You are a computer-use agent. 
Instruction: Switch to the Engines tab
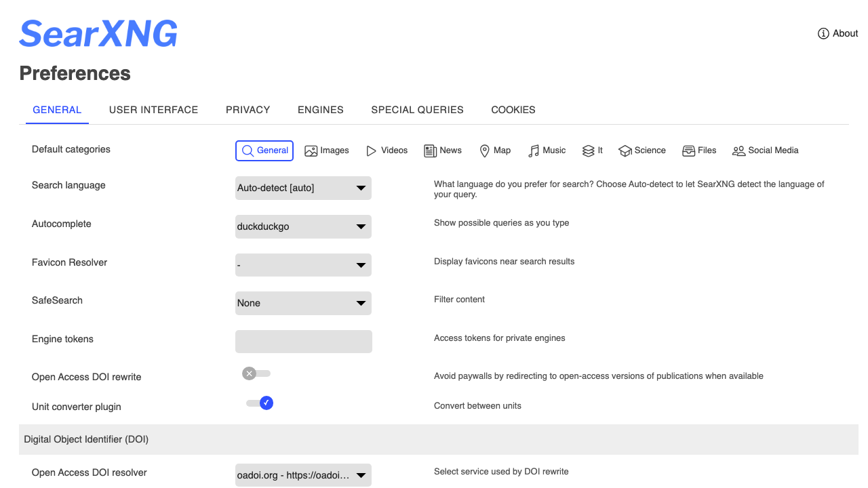pos(321,110)
